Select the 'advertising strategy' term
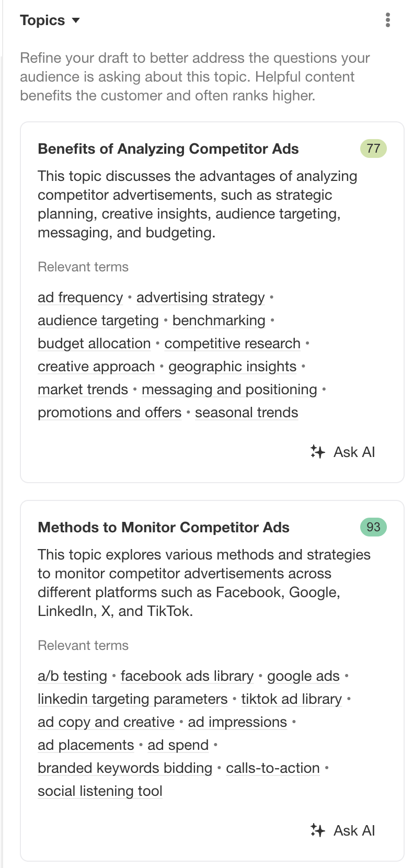 click(201, 298)
